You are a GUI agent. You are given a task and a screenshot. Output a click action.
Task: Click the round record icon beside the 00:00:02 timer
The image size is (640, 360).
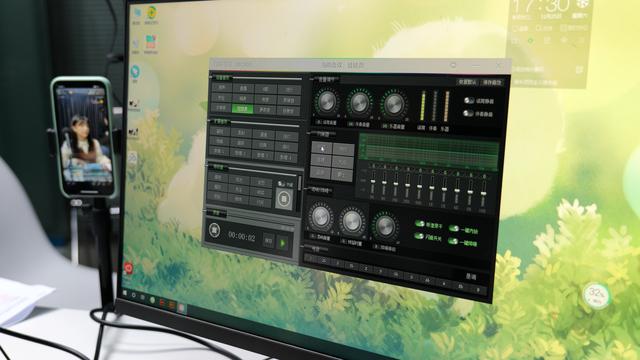click(215, 230)
